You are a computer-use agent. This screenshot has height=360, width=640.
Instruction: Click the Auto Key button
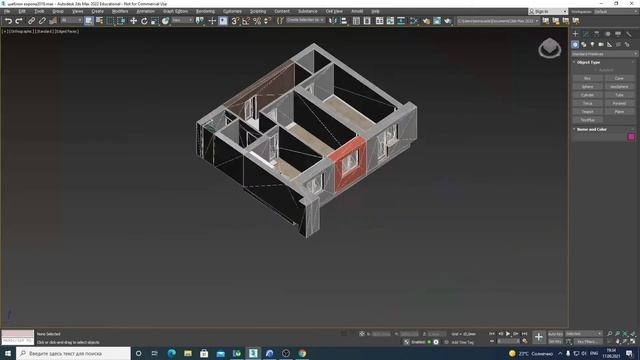click(555, 334)
